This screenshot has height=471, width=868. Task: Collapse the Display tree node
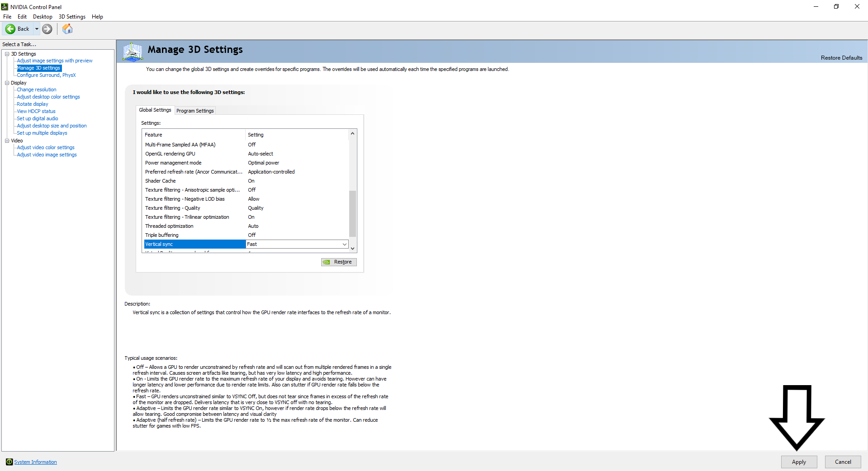coord(7,83)
